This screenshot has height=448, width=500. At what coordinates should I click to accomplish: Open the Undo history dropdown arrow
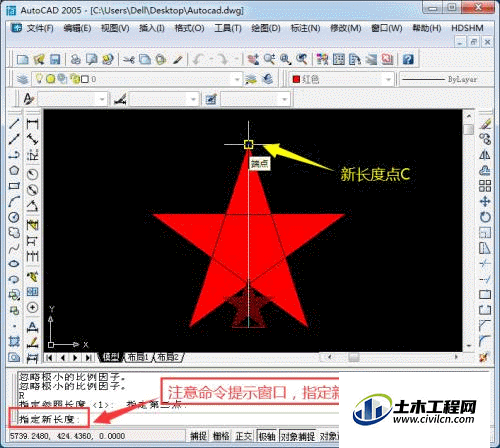(211, 59)
